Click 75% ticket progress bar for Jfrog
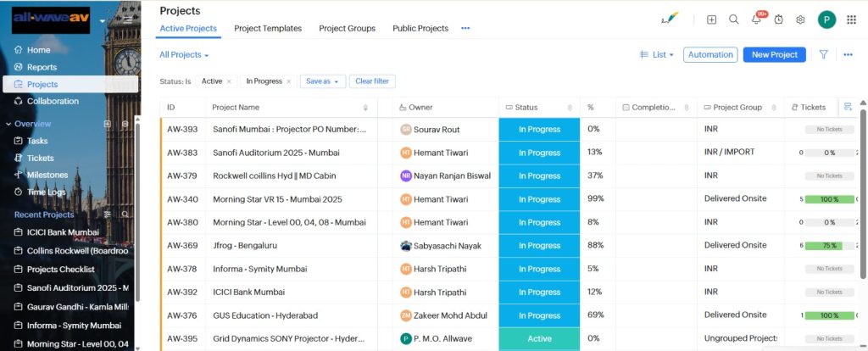The width and height of the screenshot is (868, 351). (x=829, y=245)
